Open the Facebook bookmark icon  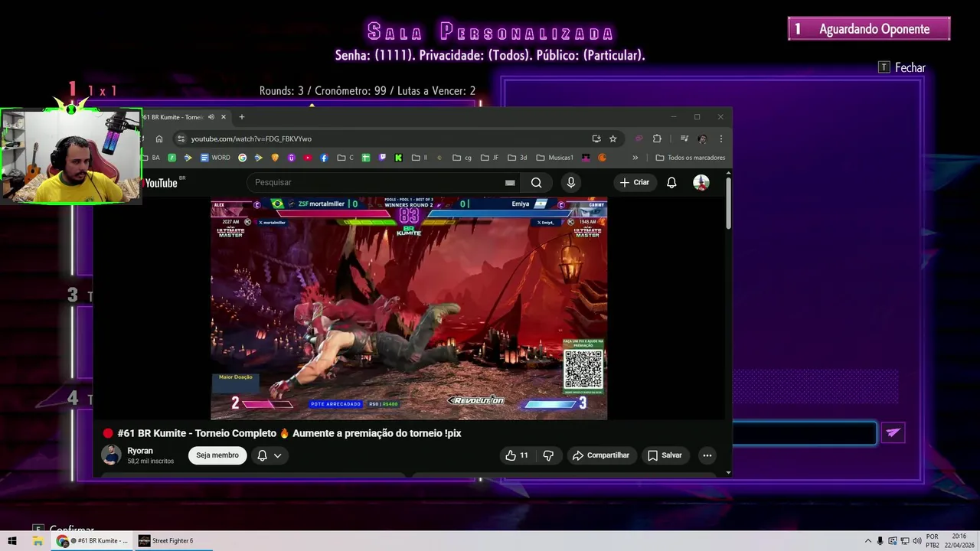coord(324,158)
